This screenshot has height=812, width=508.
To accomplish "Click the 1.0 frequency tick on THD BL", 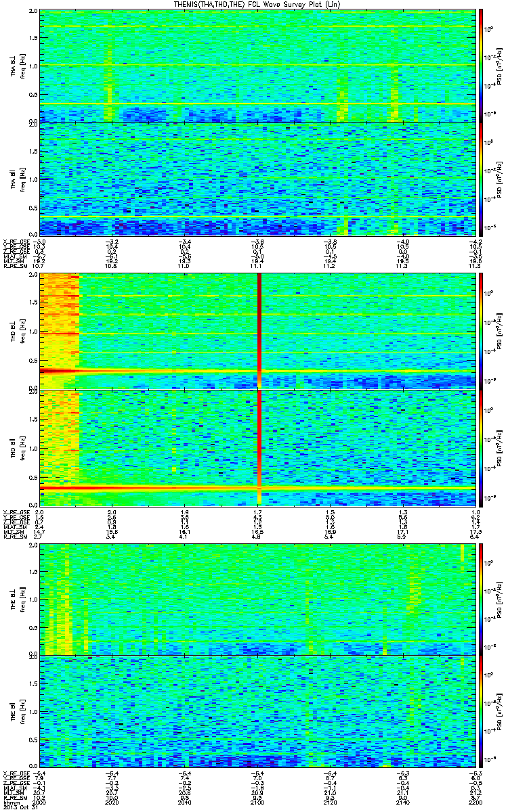I will pyautogui.click(x=33, y=332).
